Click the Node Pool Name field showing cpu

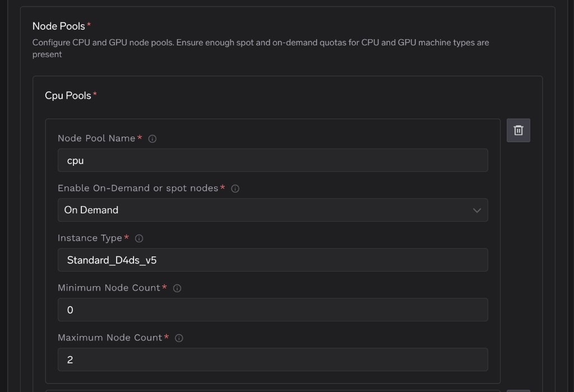point(273,160)
